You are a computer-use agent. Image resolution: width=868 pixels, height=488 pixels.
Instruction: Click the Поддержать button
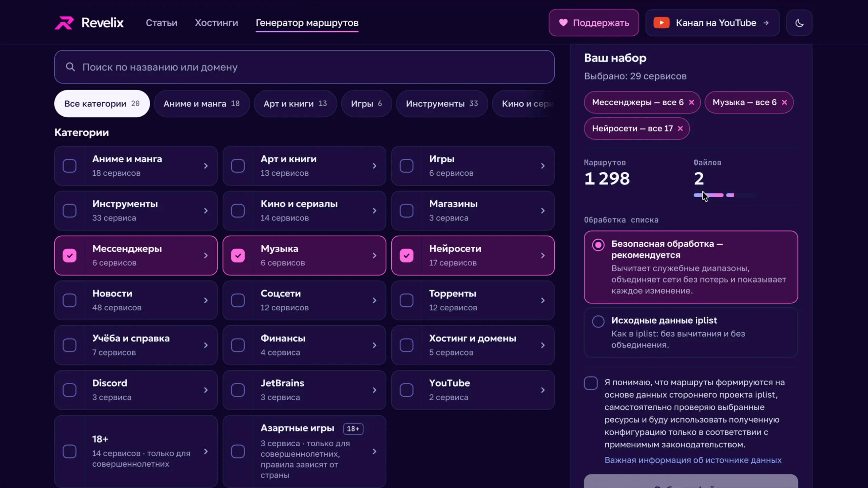pos(594,23)
